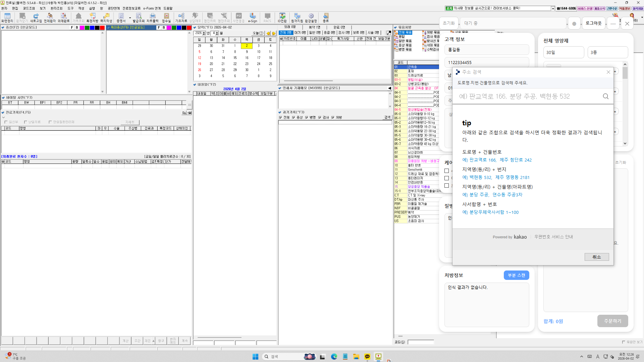Click the 오늘(T) today button

coord(258,33)
